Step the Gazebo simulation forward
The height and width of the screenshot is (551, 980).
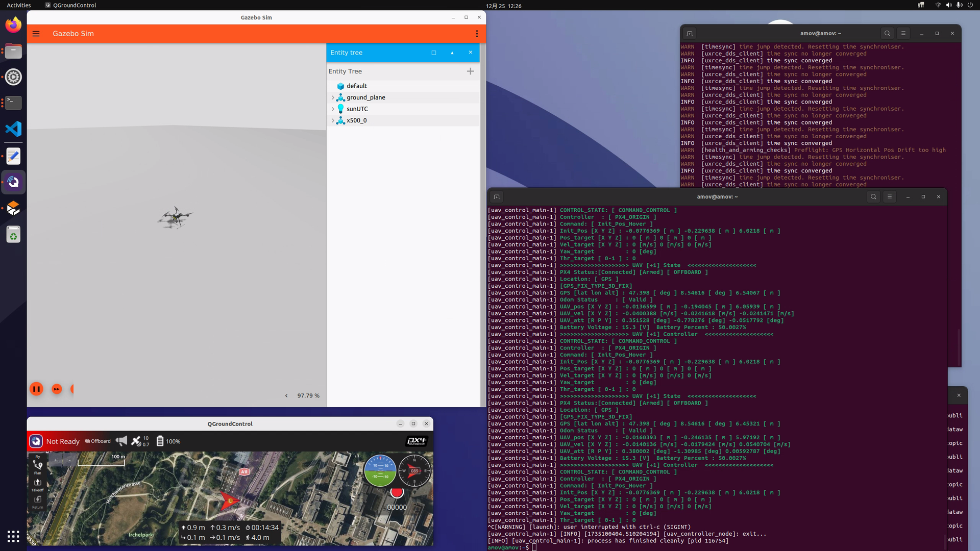(x=57, y=389)
